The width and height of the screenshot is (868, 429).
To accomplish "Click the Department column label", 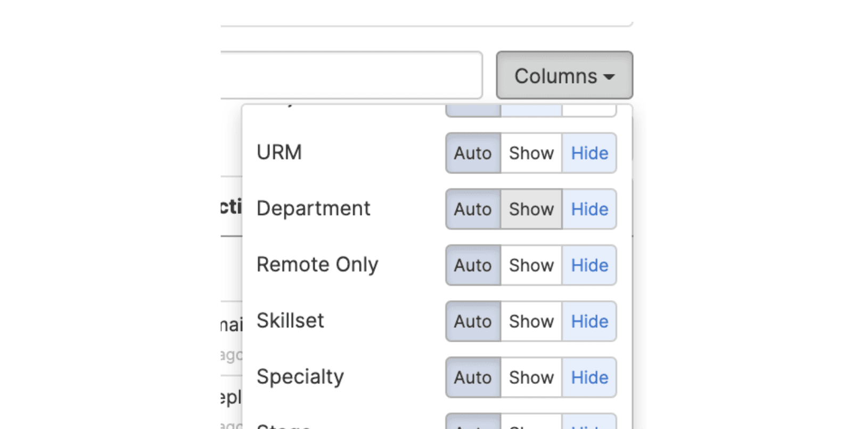I will click(x=313, y=209).
